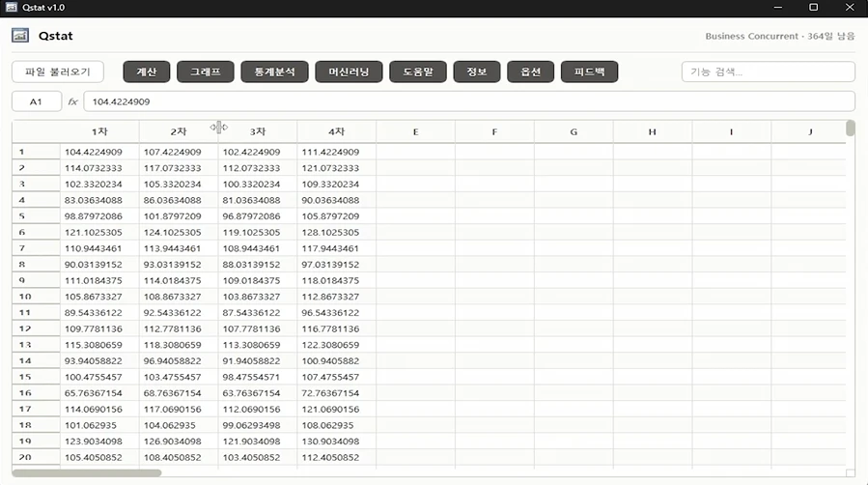868x485 pixels.
Task: Select the 3차 column header
Action: 258,131
